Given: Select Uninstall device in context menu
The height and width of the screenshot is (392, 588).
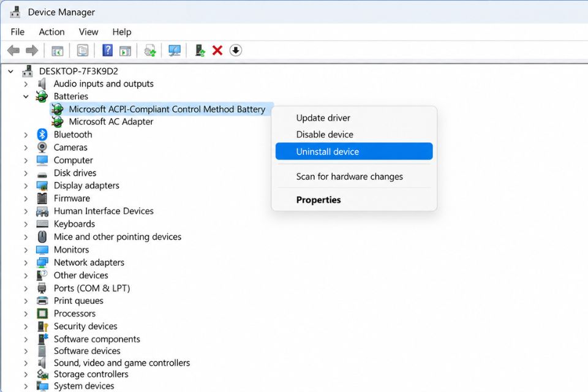Looking at the screenshot, I should (x=354, y=151).
